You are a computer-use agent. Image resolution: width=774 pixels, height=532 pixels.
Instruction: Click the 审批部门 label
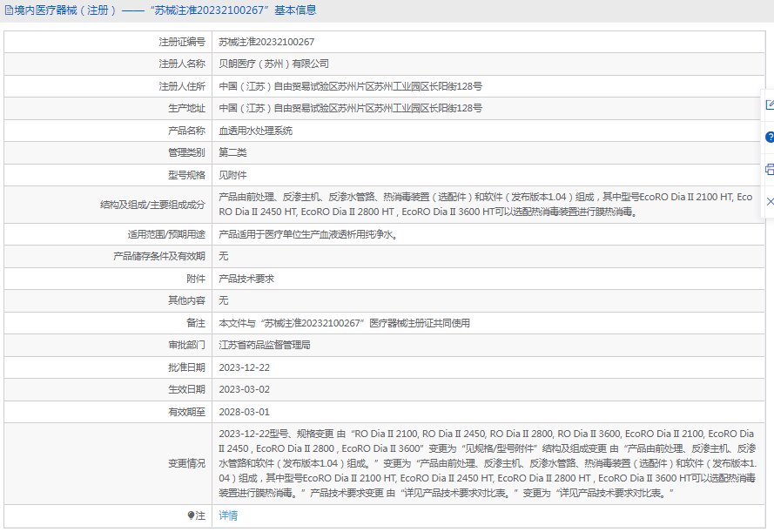186,345
